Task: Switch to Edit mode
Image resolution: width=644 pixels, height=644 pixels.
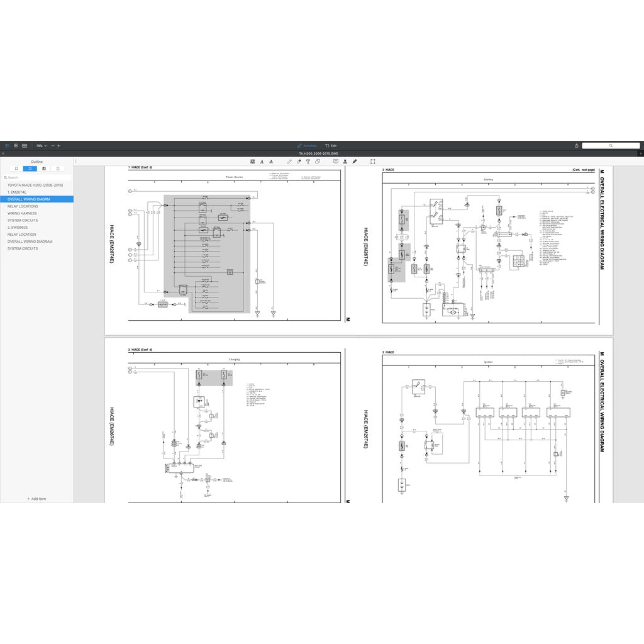Action: [331, 145]
